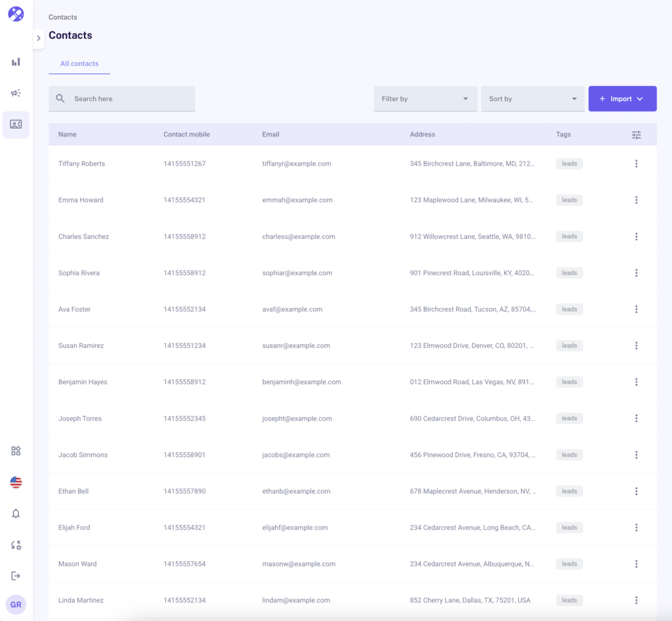
Task: Click the sync settings sidebar icon
Action: click(x=16, y=545)
